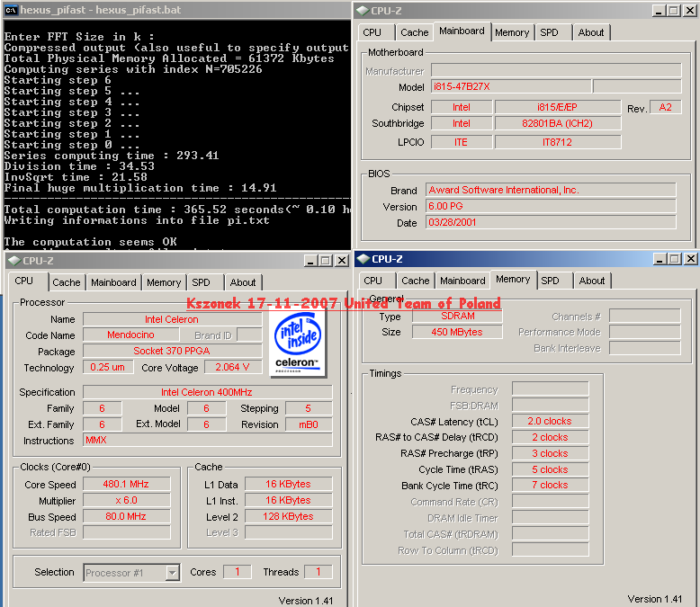The width and height of the screenshot is (700, 607).
Task: Open Mainboard tab in bottom-left CPU-Z window
Action: pos(113,282)
